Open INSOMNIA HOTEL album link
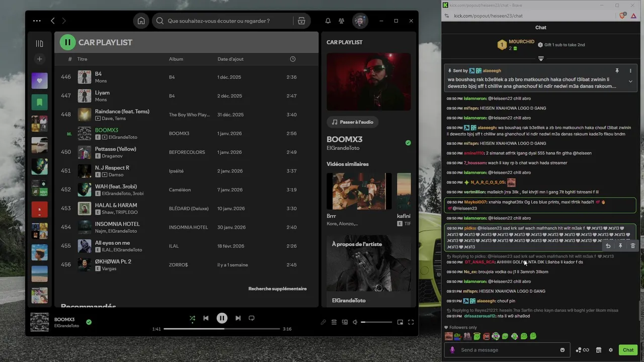The height and width of the screenshot is (362, 644). pyautogui.click(x=188, y=227)
